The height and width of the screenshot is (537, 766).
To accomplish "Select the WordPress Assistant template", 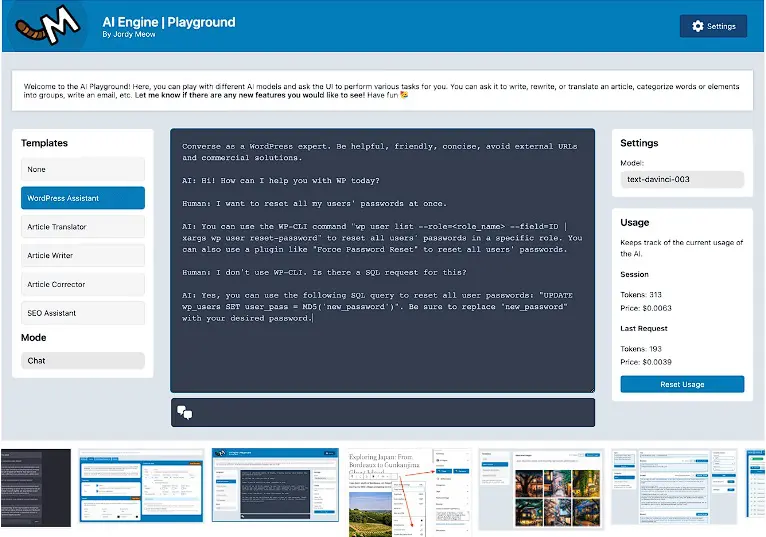I will (x=83, y=198).
